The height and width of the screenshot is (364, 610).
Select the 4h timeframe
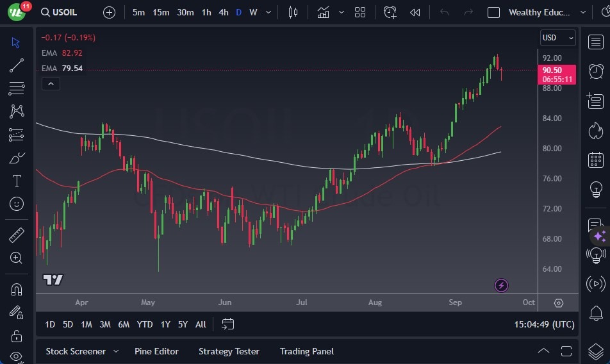[x=223, y=12]
